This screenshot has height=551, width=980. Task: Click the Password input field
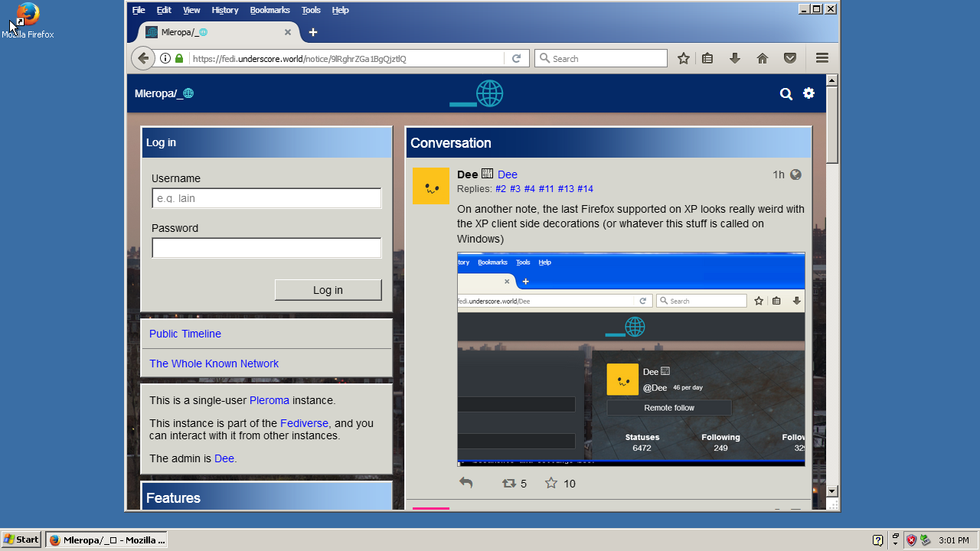[266, 248]
